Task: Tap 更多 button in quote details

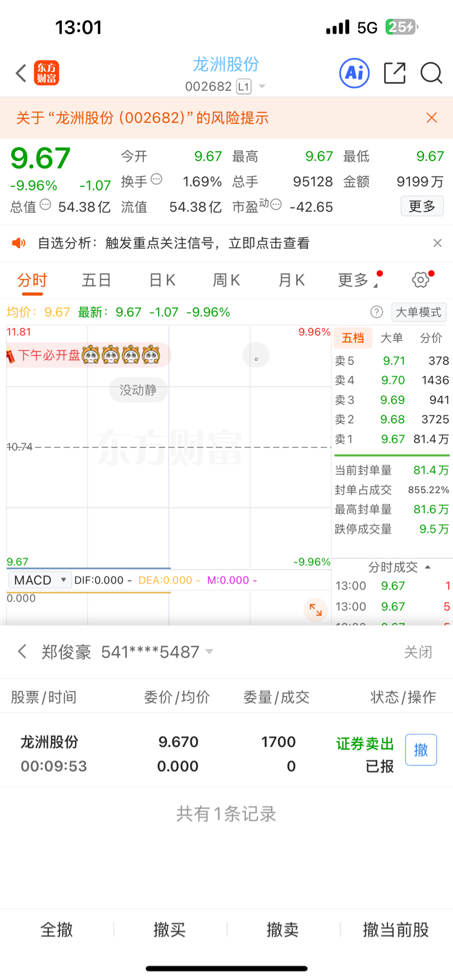Action: [x=422, y=206]
